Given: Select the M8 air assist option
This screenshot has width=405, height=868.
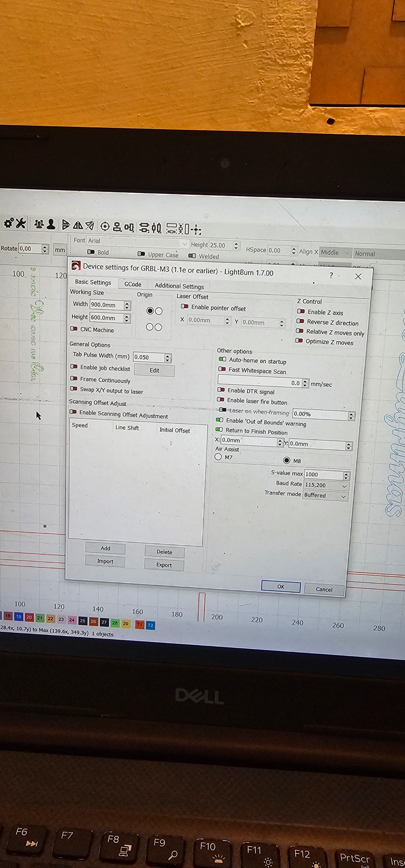Looking at the screenshot, I should pos(286,460).
